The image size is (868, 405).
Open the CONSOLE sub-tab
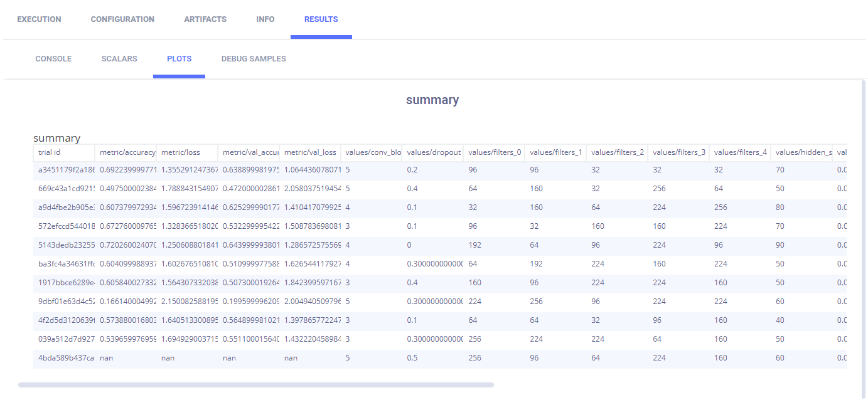click(53, 59)
